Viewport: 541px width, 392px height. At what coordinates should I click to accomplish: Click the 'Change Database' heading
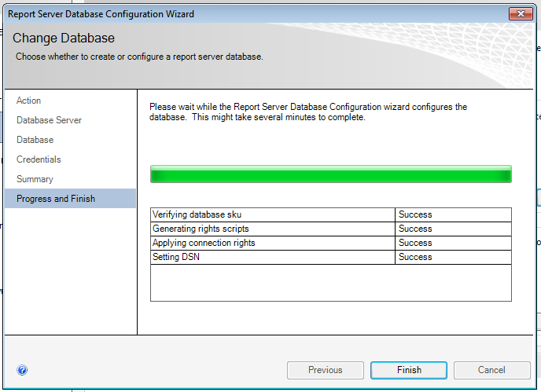[64, 38]
